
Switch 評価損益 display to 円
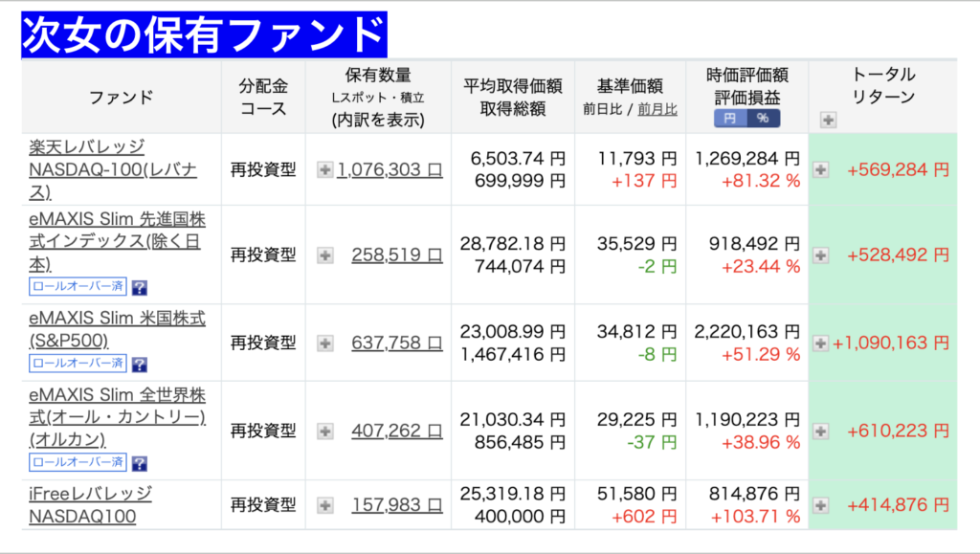click(x=731, y=119)
